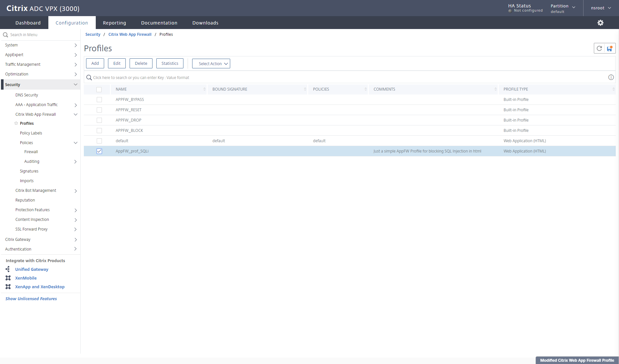619x364 pixels.
Task: Switch to the Dashboard tab
Action: 28,23
